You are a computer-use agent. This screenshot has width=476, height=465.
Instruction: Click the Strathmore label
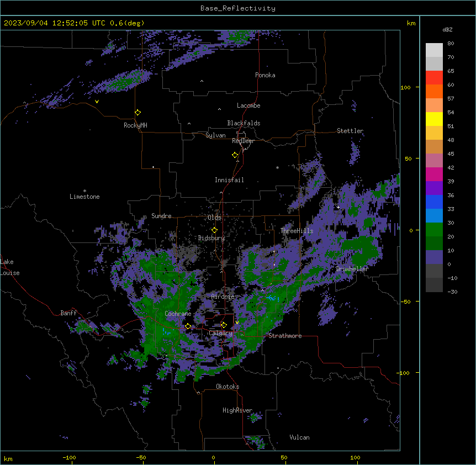[285, 336]
